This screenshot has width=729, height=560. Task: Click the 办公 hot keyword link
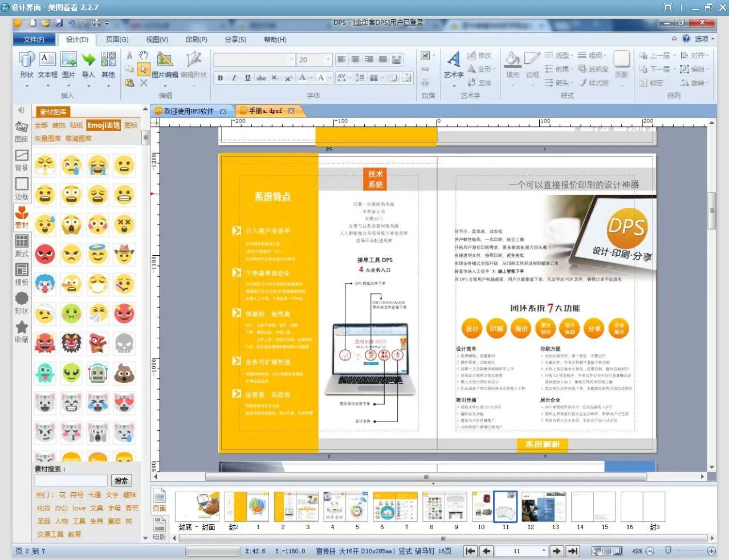click(62, 508)
